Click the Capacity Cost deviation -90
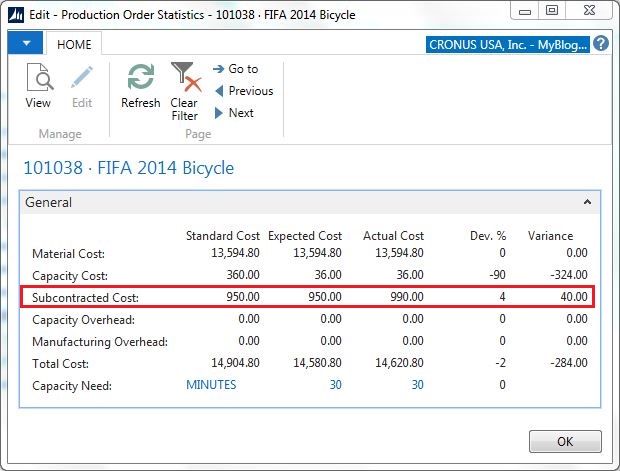The image size is (620, 471). coord(497,275)
